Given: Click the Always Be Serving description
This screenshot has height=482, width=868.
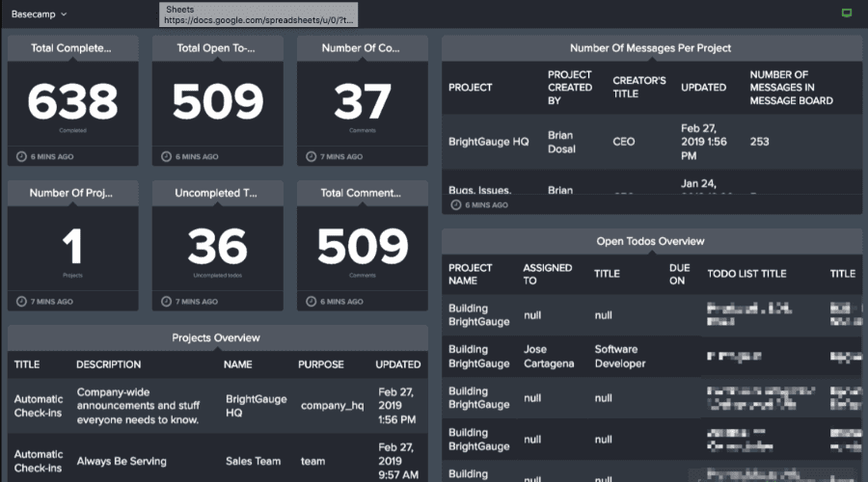Looking at the screenshot, I should (122, 461).
